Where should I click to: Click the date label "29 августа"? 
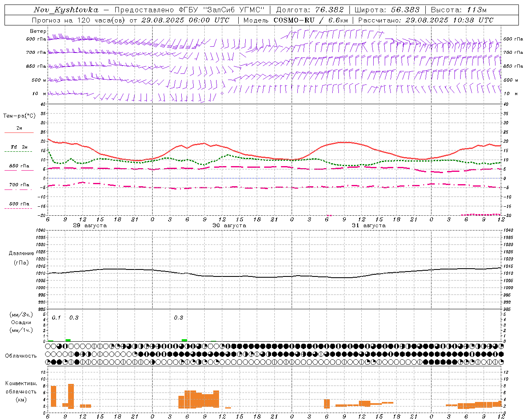click(x=90, y=226)
